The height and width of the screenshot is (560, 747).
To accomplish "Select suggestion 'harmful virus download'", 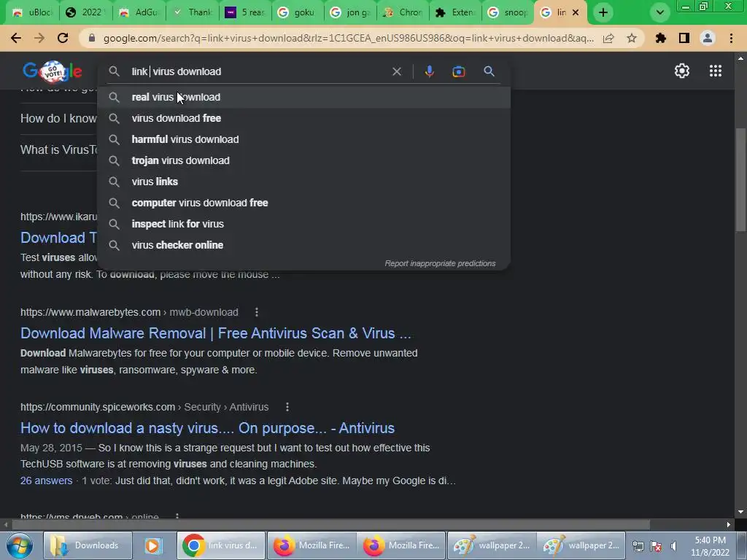I will tap(303, 139).
